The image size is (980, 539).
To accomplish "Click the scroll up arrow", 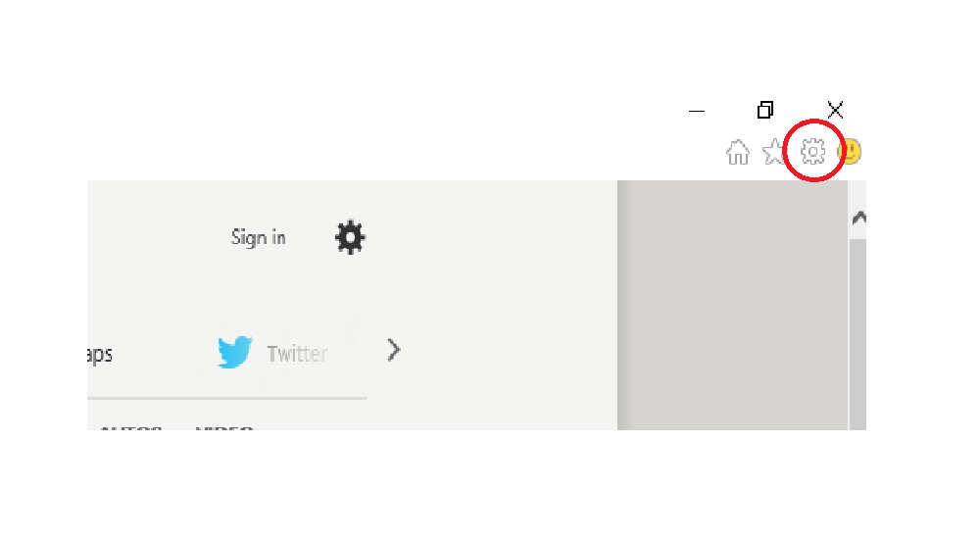I will (x=859, y=218).
